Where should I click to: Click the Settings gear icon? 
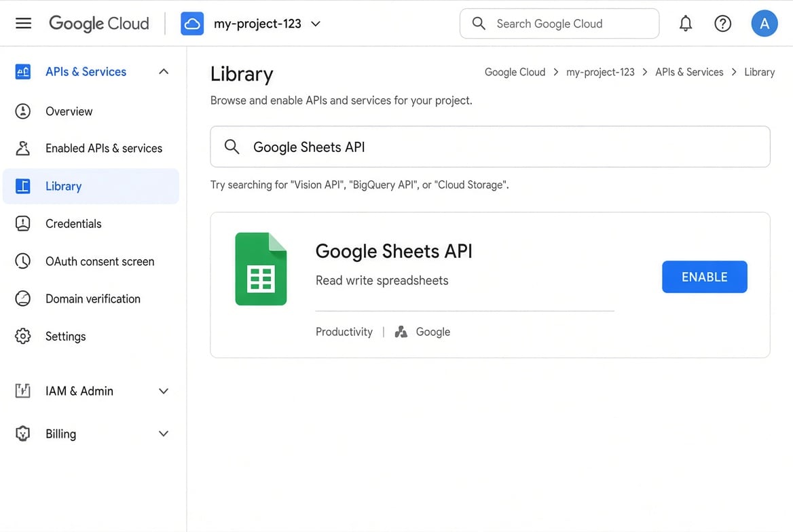coord(23,337)
